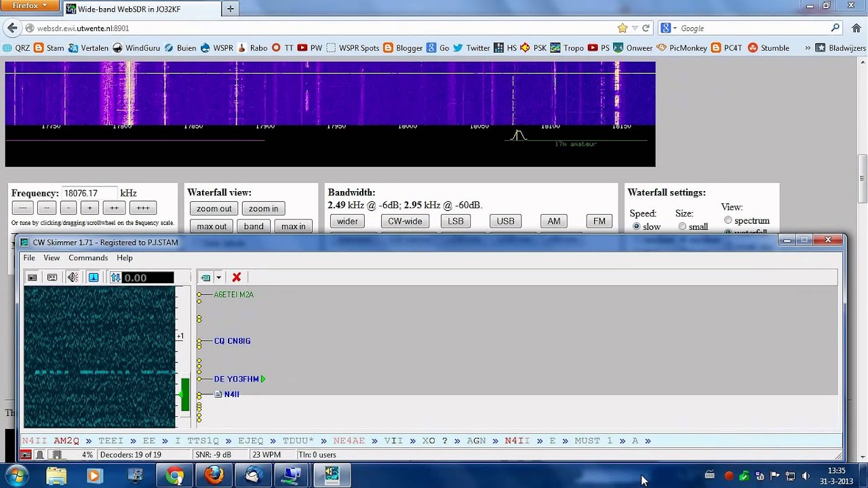Click the A6ETEI M2A decoded entry

pyautogui.click(x=233, y=294)
